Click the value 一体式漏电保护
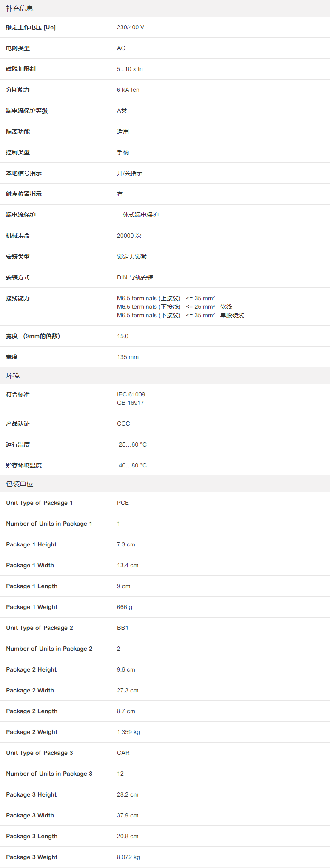Viewport: 330px width, 868px height. 138,215
